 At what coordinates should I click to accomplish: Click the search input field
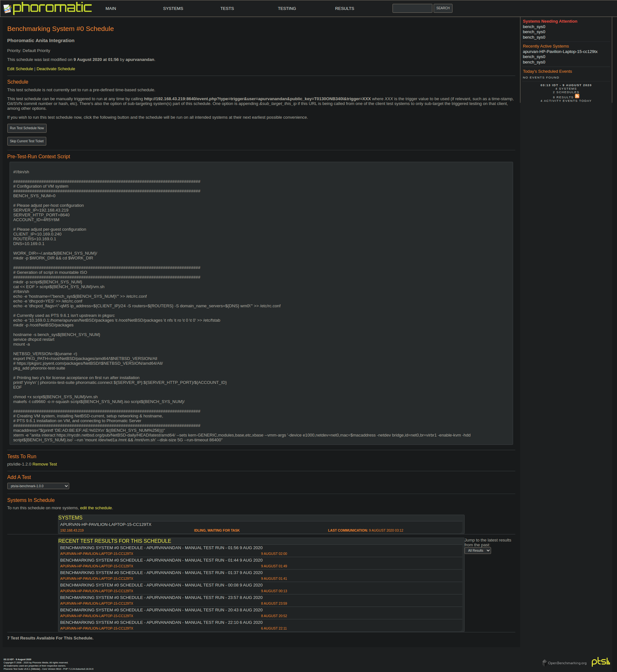point(412,8)
